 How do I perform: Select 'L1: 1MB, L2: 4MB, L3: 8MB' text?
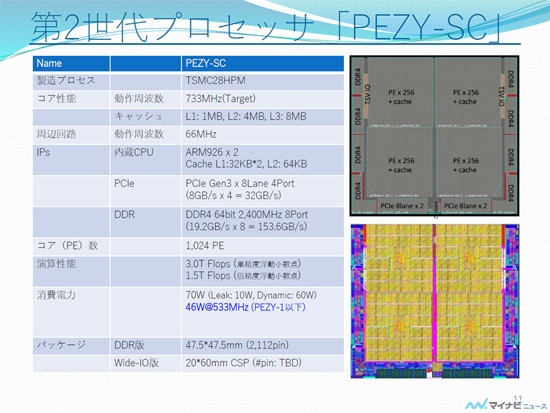point(246,116)
